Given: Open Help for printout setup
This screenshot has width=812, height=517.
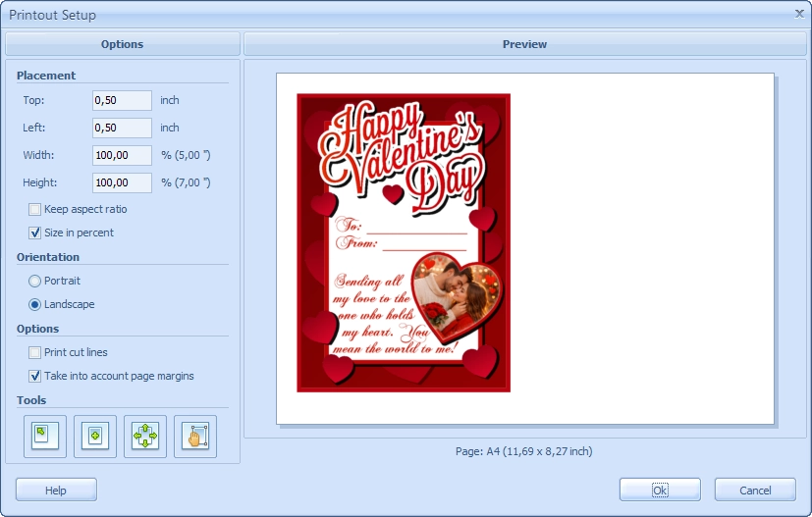Looking at the screenshot, I should pos(56,490).
